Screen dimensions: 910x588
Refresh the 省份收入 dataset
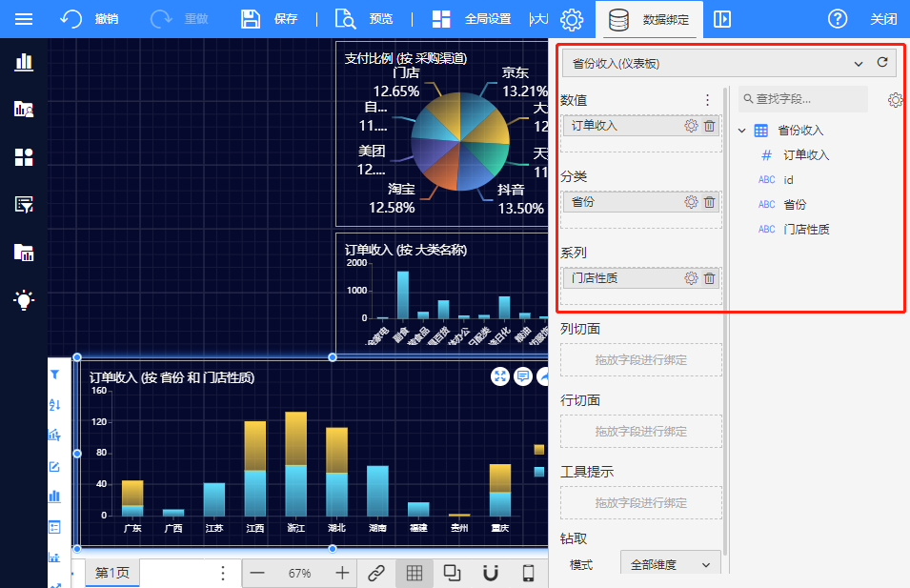pos(882,63)
